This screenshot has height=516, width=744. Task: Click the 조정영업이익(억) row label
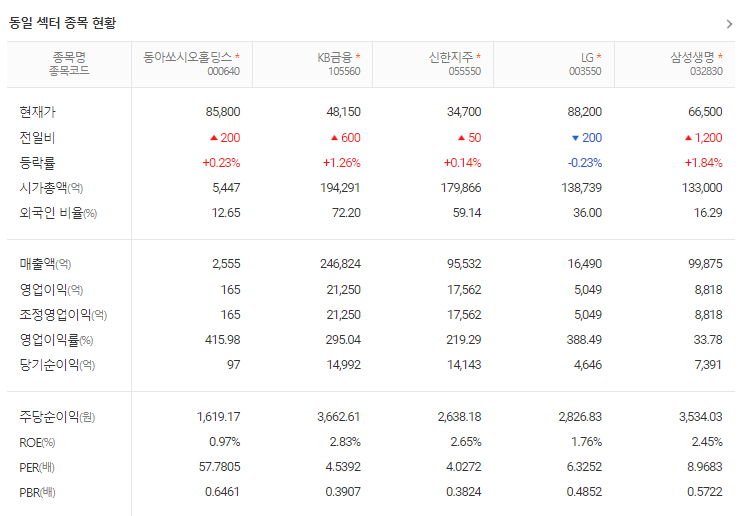63,315
